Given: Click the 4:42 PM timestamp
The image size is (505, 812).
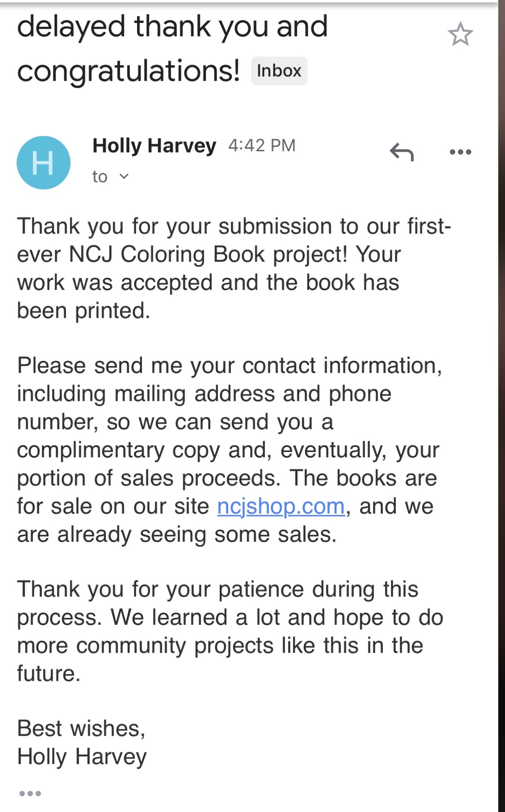Looking at the screenshot, I should [261, 145].
